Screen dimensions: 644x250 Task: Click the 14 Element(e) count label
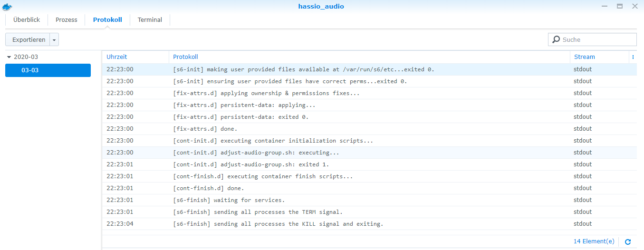[x=594, y=241]
